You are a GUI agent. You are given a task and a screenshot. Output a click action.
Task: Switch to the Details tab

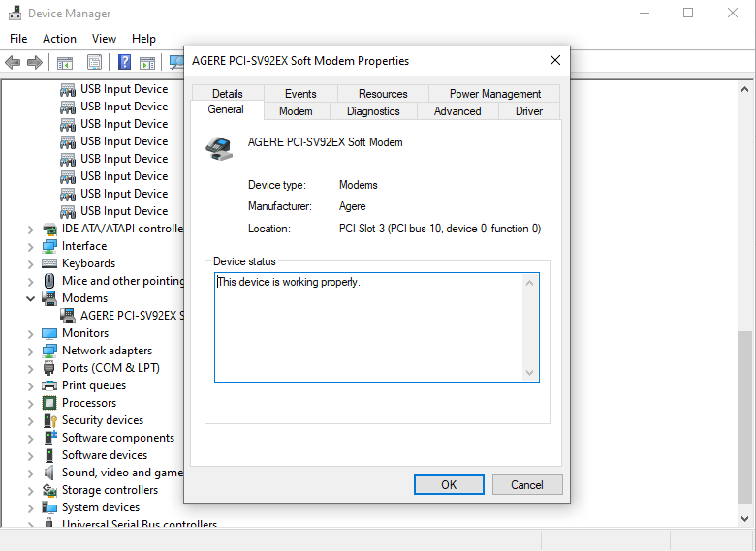coord(228,93)
